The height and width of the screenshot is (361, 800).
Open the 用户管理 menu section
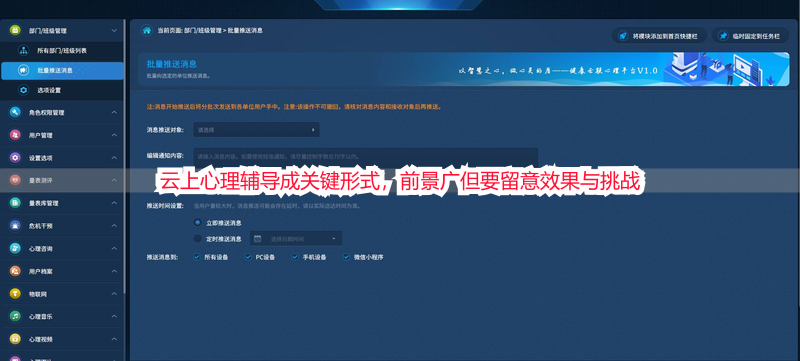pyautogui.click(x=62, y=135)
